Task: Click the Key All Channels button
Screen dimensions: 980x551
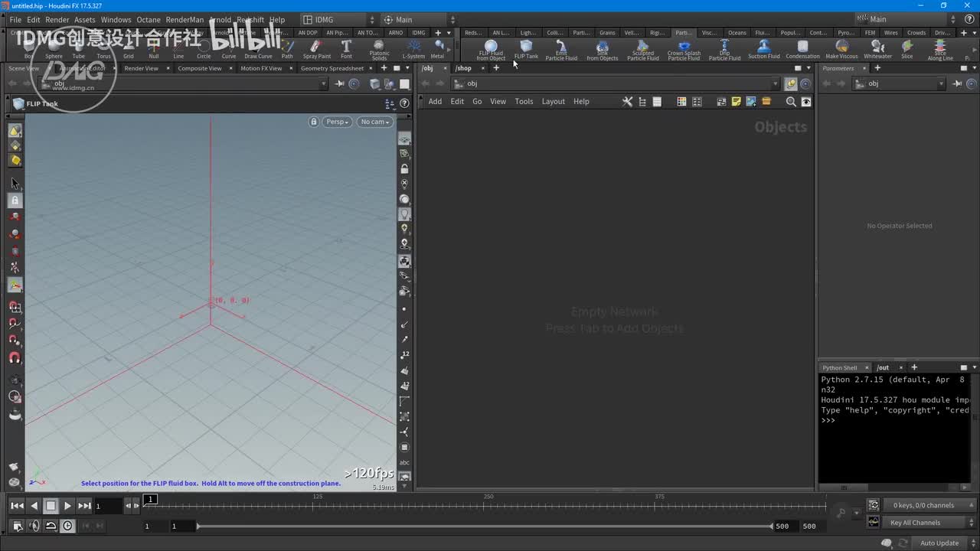Action: click(915, 523)
